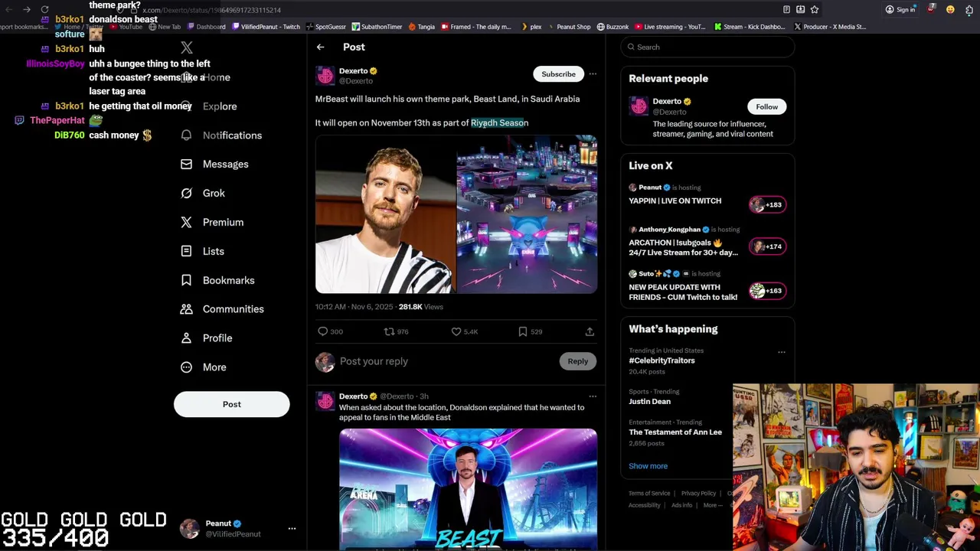The width and height of the screenshot is (980, 551).
Task: Open Stream - Kick Dashboard bookmark
Action: [750, 27]
